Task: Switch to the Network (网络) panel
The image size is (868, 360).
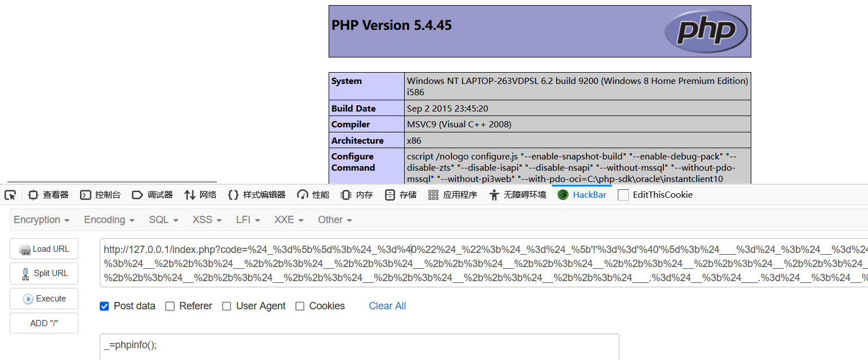Action: pos(201,195)
